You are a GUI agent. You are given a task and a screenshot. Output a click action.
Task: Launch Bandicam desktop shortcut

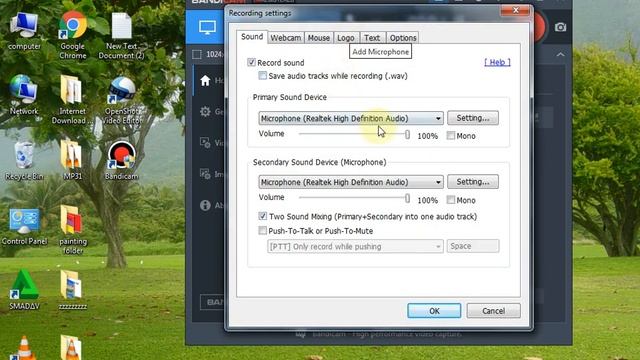(121, 160)
